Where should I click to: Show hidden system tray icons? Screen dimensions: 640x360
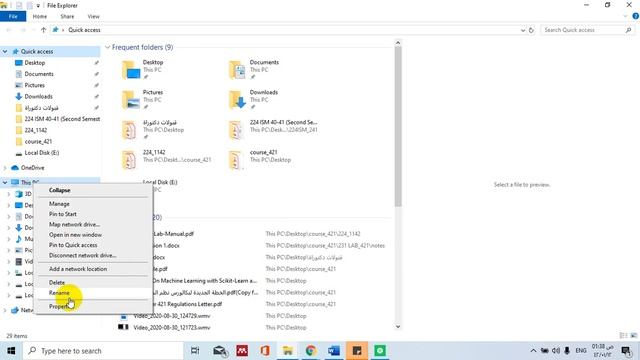pos(533,351)
